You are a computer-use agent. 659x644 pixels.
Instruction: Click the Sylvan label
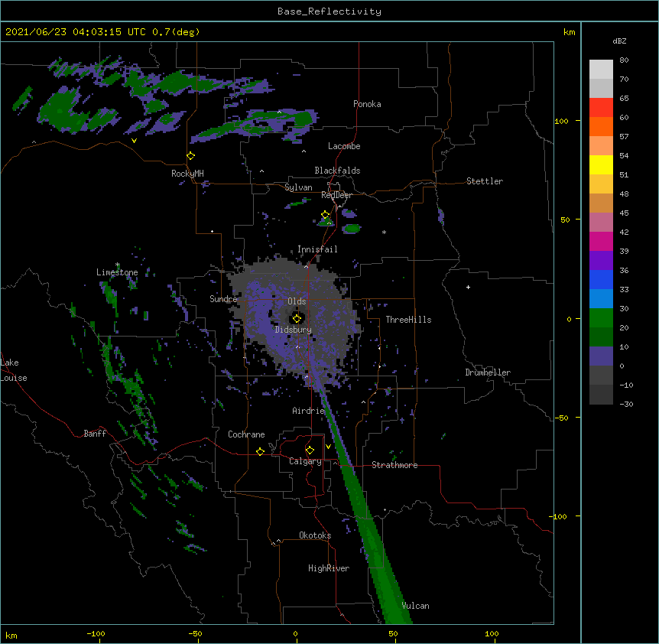point(298,187)
